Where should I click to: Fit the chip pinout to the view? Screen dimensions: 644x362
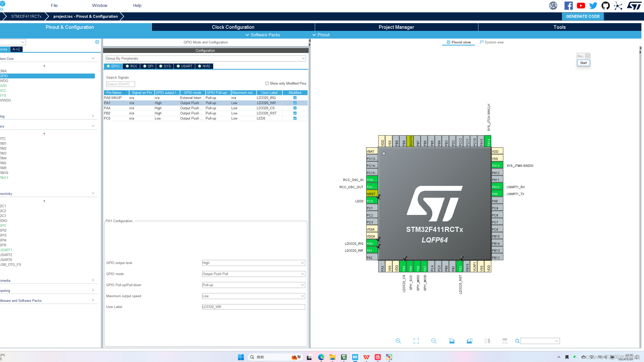(x=416, y=341)
